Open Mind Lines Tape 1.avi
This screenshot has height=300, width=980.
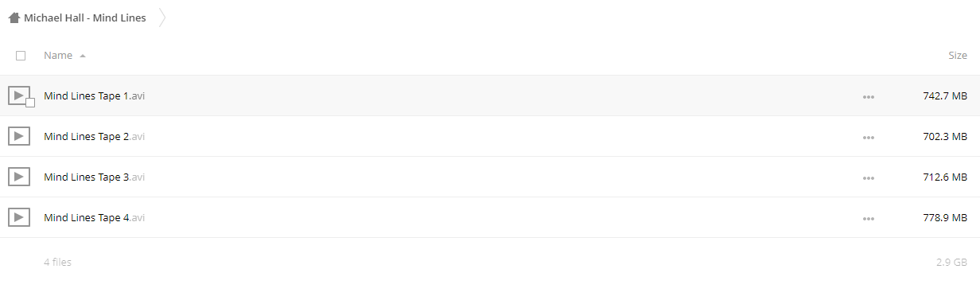click(94, 95)
